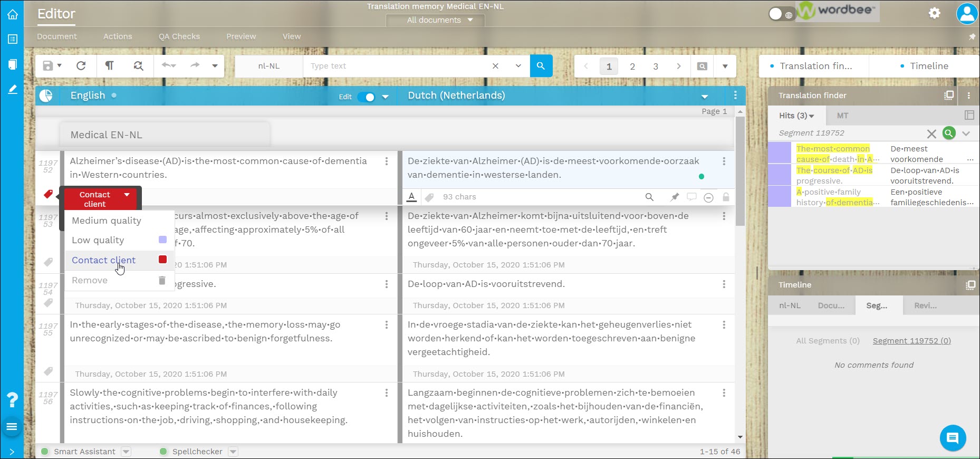Open the settings gear icon
The width and height of the screenshot is (980, 459).
[934, 13]
